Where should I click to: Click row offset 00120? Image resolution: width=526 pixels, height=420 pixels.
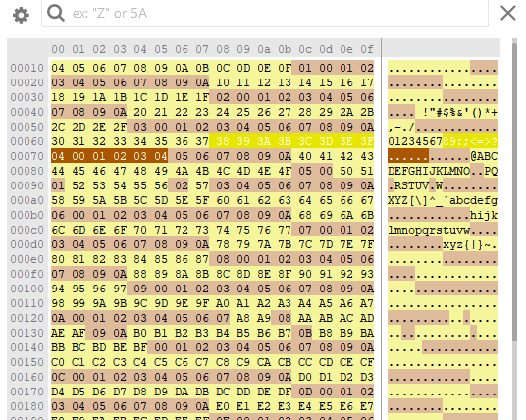click(27, 318)
